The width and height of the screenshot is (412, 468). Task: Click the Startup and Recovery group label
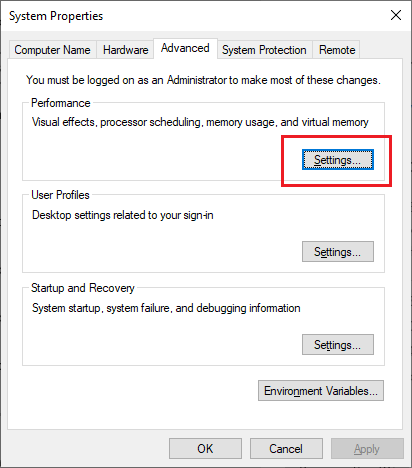pos(83,288)
